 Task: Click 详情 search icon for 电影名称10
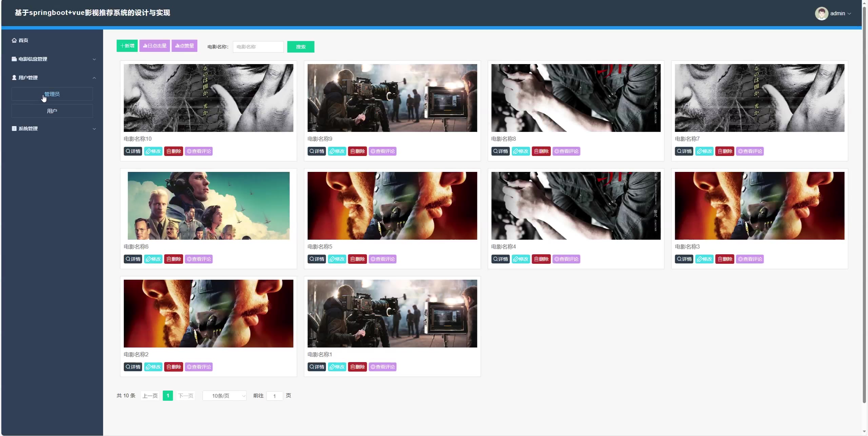pyautogui.click(x=128, y=151)
